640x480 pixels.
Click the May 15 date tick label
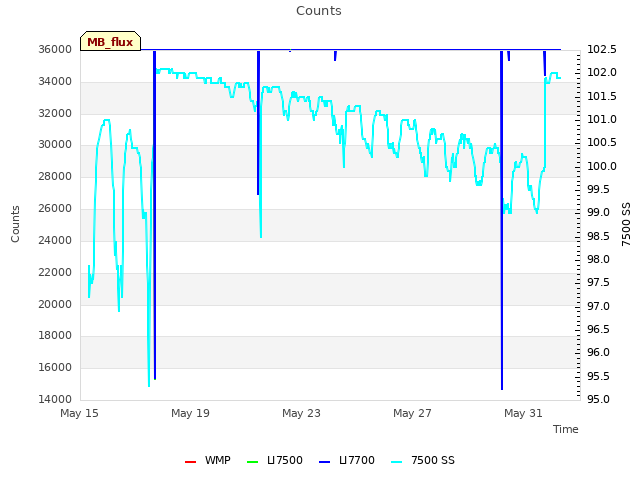click(79, 413)
